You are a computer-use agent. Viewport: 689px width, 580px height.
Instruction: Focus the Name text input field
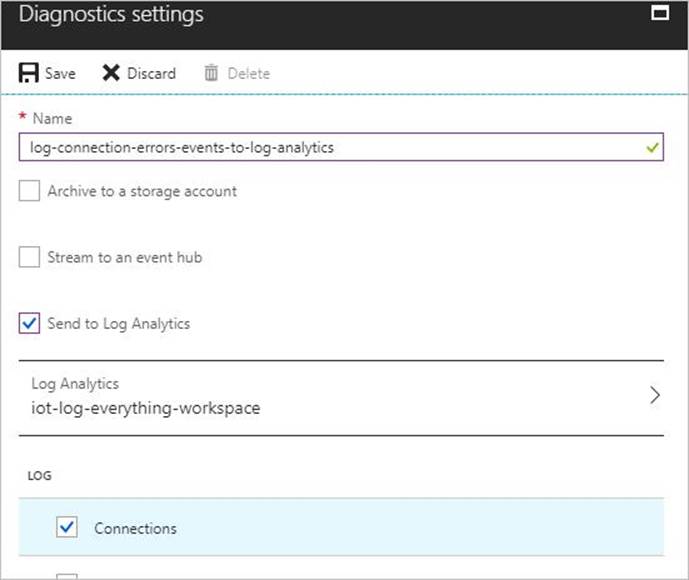pyautogui.click(x=330, y=147)
